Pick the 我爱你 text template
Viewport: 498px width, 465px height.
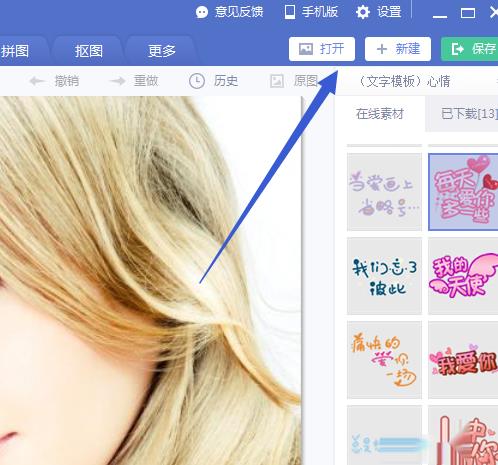coord(463,360)
